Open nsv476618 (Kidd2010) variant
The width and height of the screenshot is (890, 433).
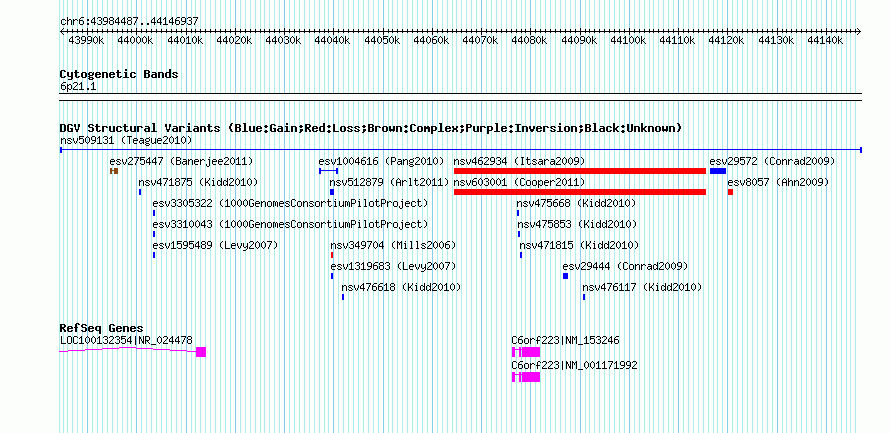coord(401,287)
